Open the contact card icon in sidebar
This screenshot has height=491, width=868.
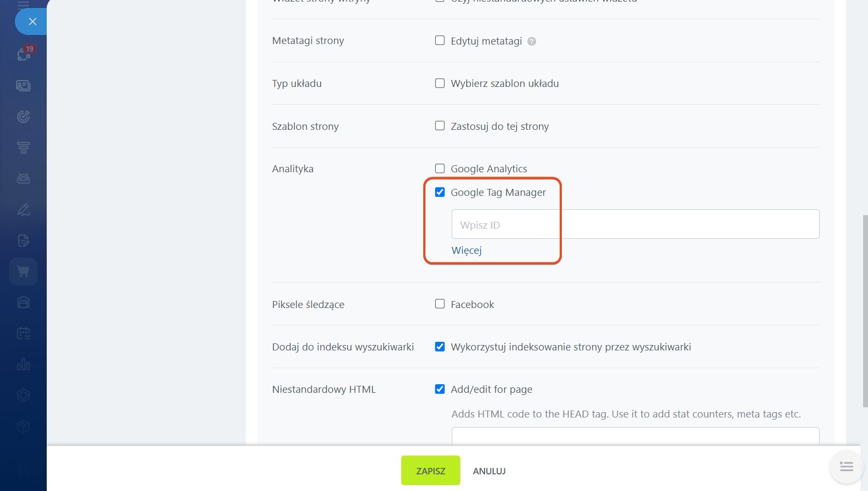23,86
